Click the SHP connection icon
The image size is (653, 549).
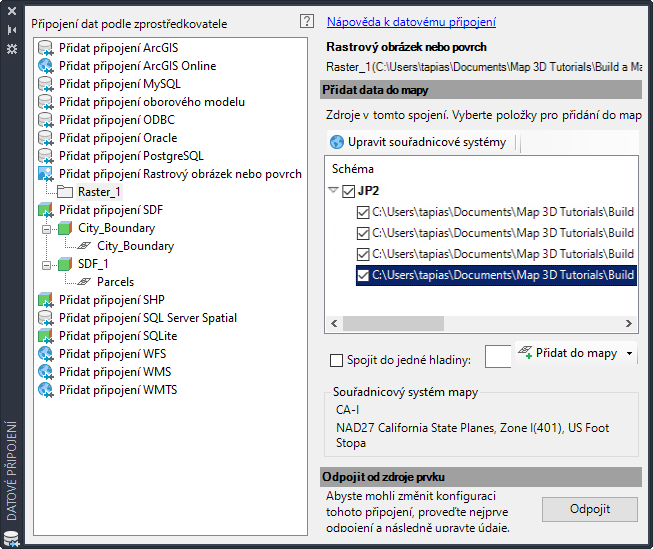[x=45, y=300]
